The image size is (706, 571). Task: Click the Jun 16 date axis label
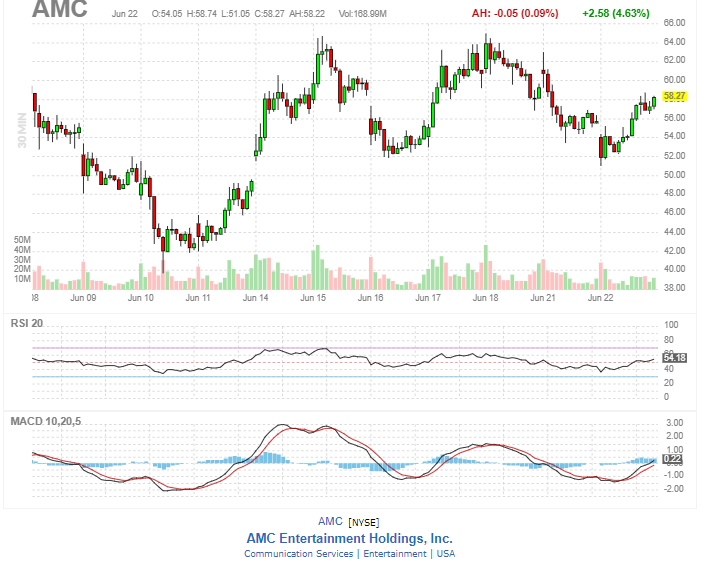point(371,298)
